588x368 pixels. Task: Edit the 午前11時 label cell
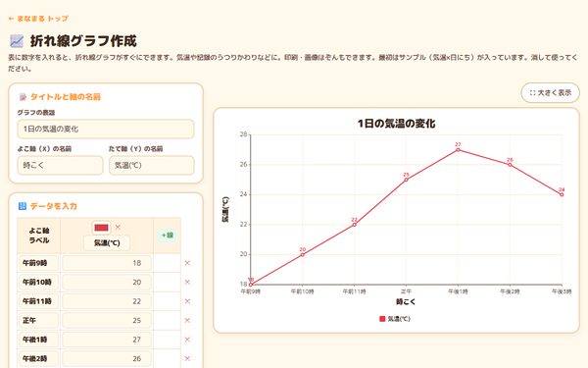(38, 301)
